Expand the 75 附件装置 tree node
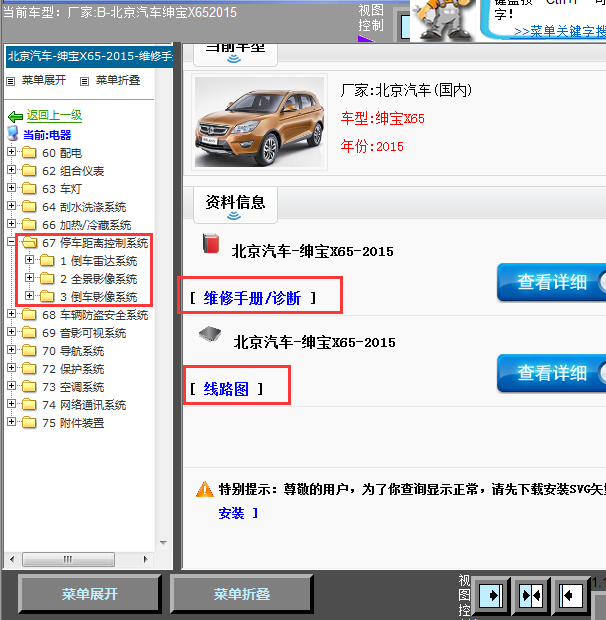 click(x=11, y=422)
